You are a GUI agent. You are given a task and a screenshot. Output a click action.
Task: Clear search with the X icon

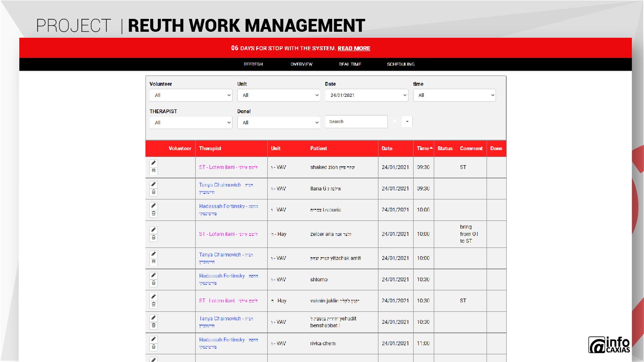click(x=395, y=121)
